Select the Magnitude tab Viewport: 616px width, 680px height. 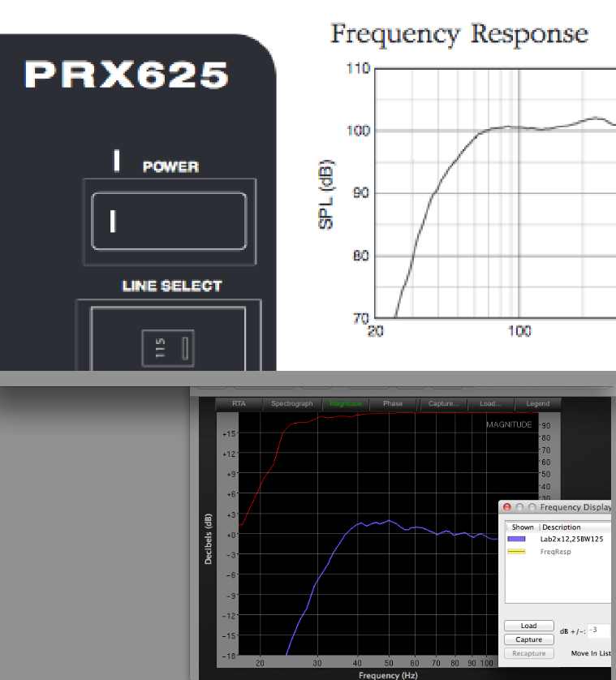[x=346, y=404]
